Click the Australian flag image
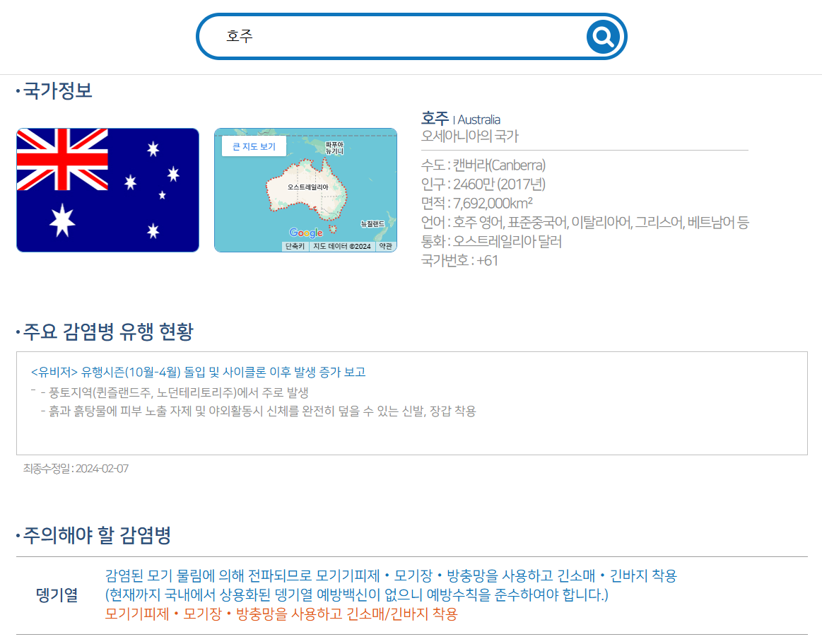The image size is (822, 644). click(x=108, y=190)
